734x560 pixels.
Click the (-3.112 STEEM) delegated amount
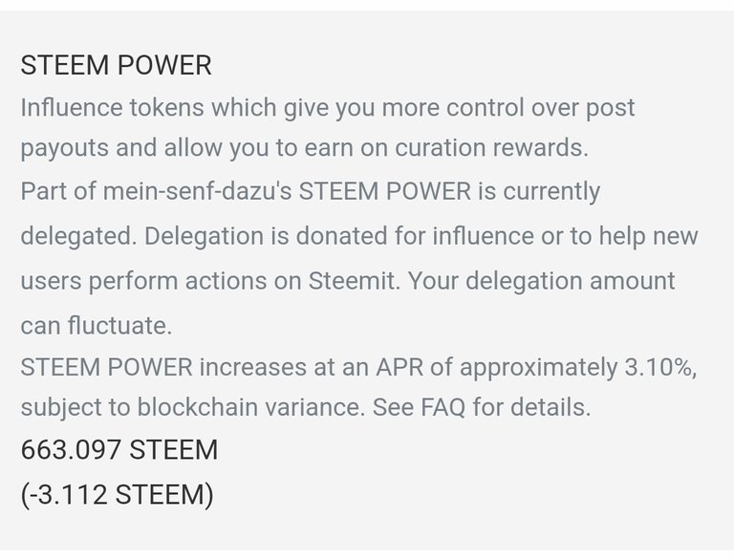[117, 494]
